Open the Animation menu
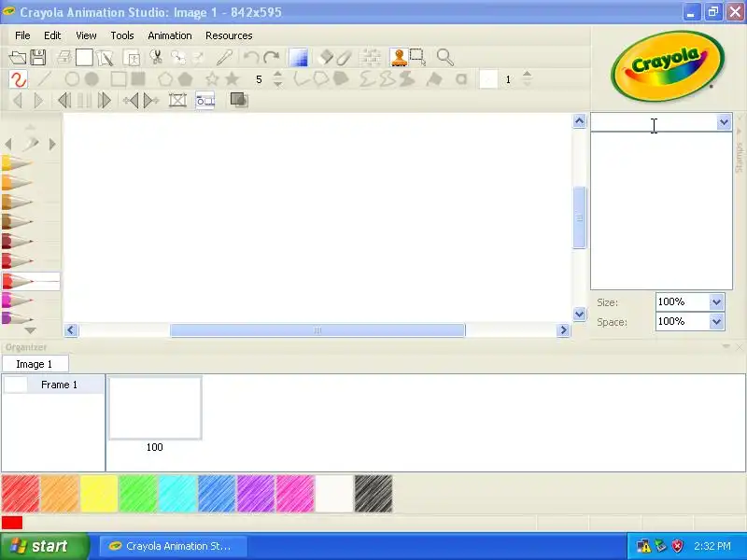 point(170,35)
